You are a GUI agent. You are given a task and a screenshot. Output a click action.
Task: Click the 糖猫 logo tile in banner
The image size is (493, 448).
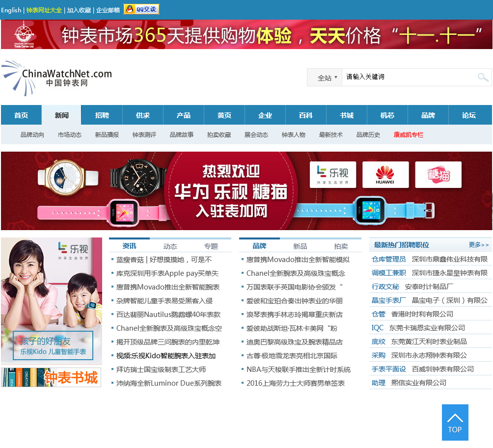(x=438, y=175)
